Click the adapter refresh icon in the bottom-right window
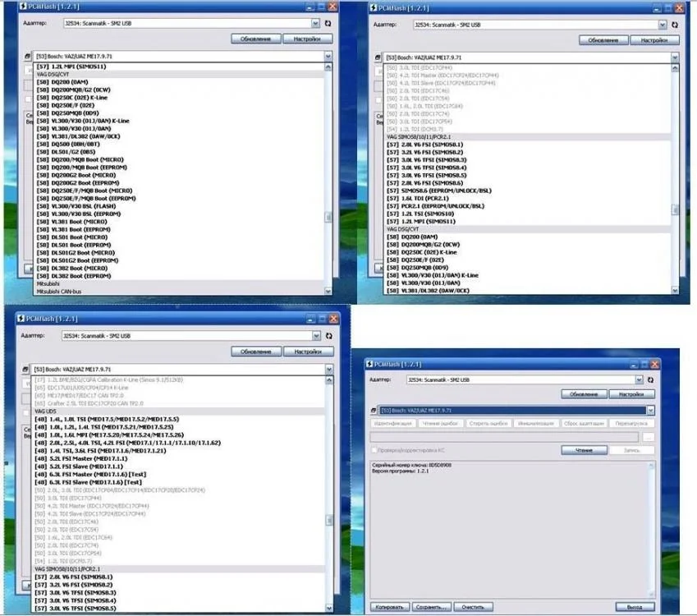This screenshot has height=616, width=697. coord(651,379)
